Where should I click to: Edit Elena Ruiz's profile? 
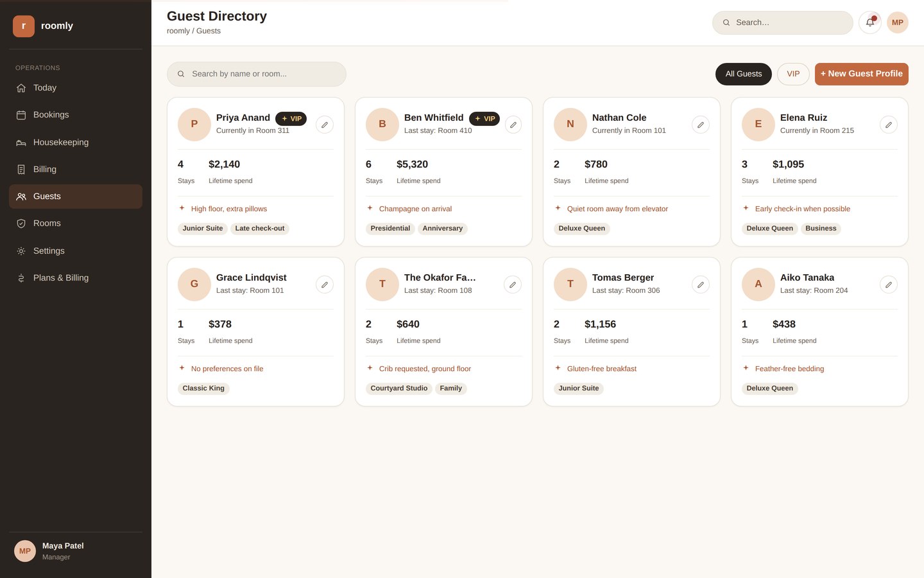889,125
